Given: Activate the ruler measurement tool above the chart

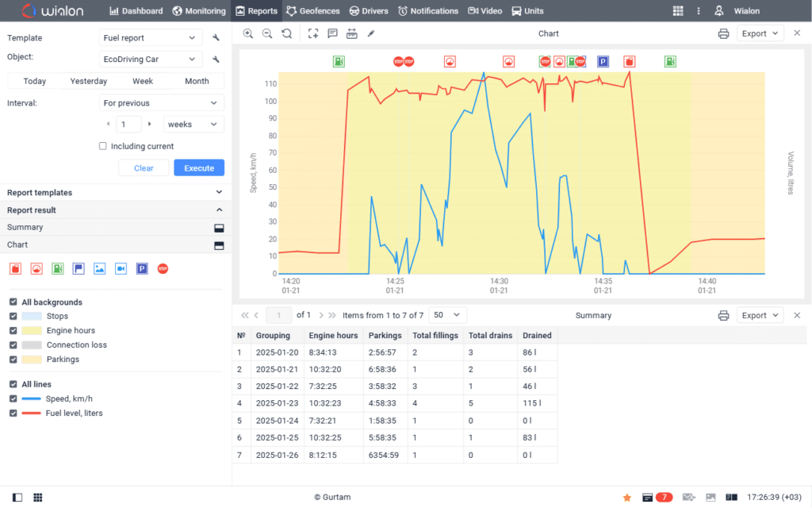Looking at the screenshot, I should pos(352,33).
